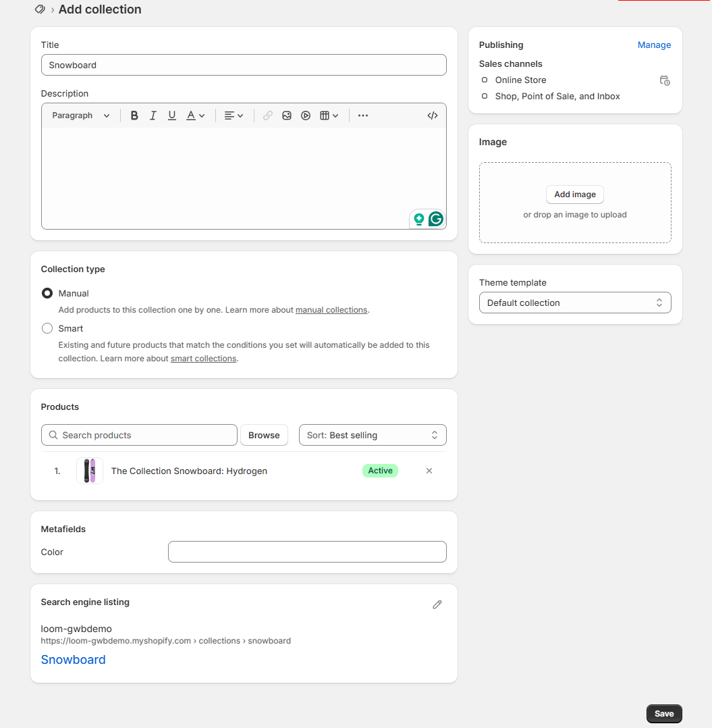Screen dimensions: 712x728
Task: Click the Color metafield input
Action: tap(307, 552)
